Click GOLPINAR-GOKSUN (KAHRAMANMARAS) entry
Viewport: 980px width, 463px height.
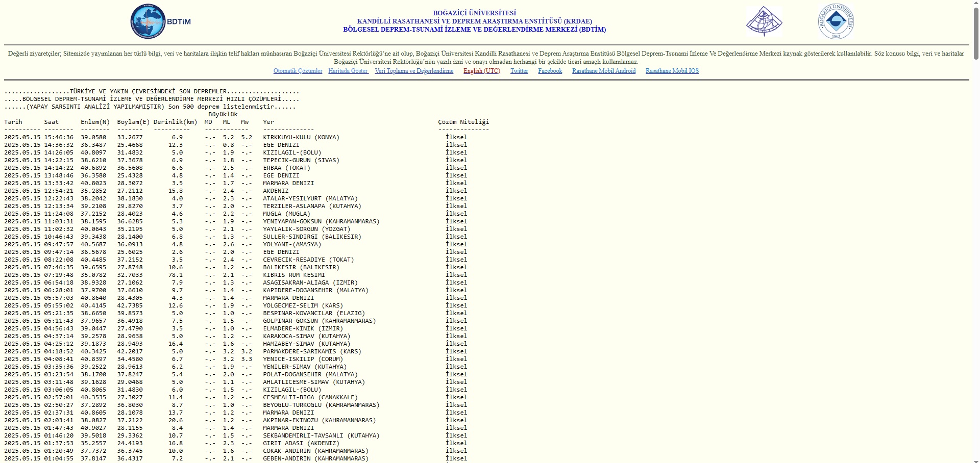pyautogui.click(x=320, y=321)
